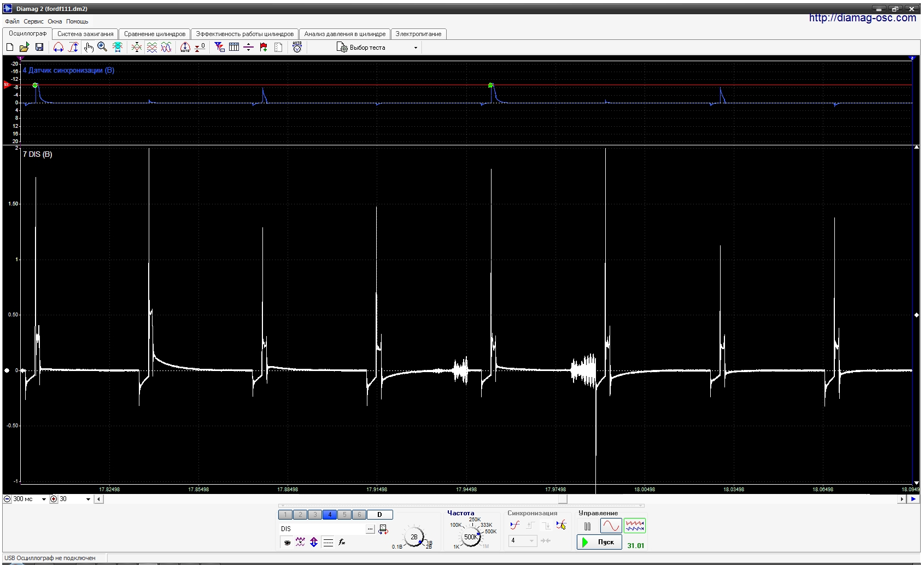Open the Файл menu
924x565 pixels.
[12, 21]
